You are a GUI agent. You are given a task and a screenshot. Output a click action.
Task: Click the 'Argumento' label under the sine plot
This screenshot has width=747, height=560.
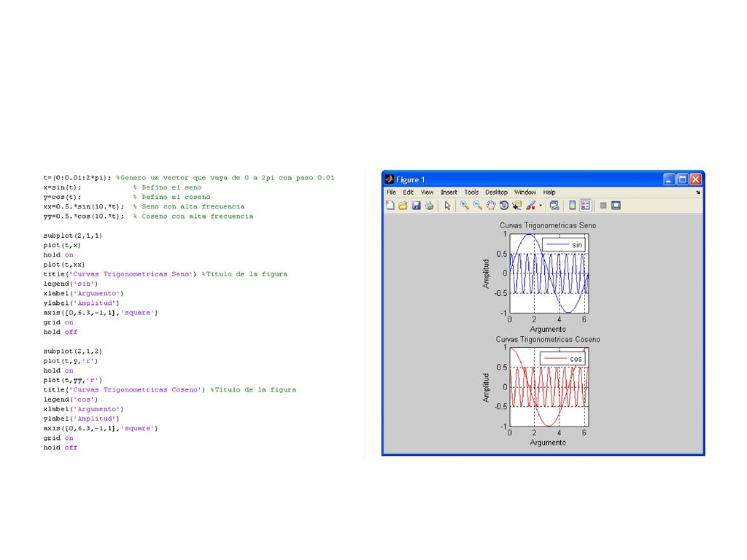[x=548, y=329]
